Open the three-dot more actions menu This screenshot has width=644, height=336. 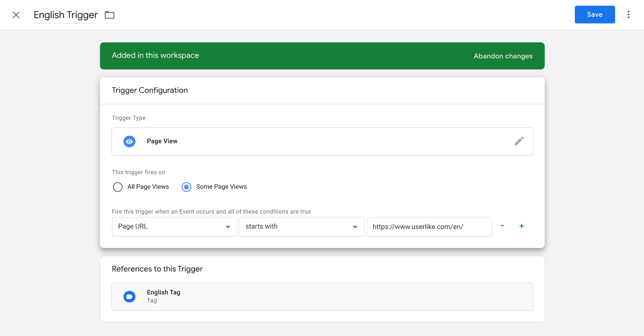(x=628, y=14)
